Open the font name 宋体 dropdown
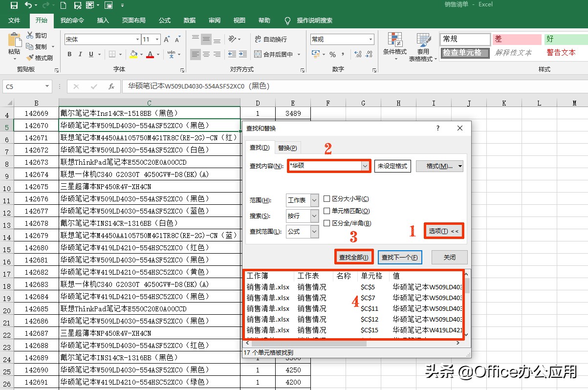 coord(137,39)
